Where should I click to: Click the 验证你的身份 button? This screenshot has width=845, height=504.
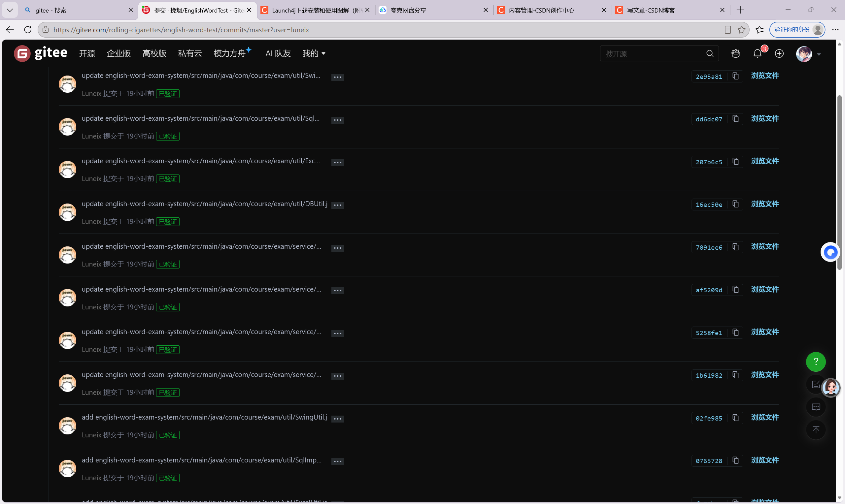coord(797,30)
